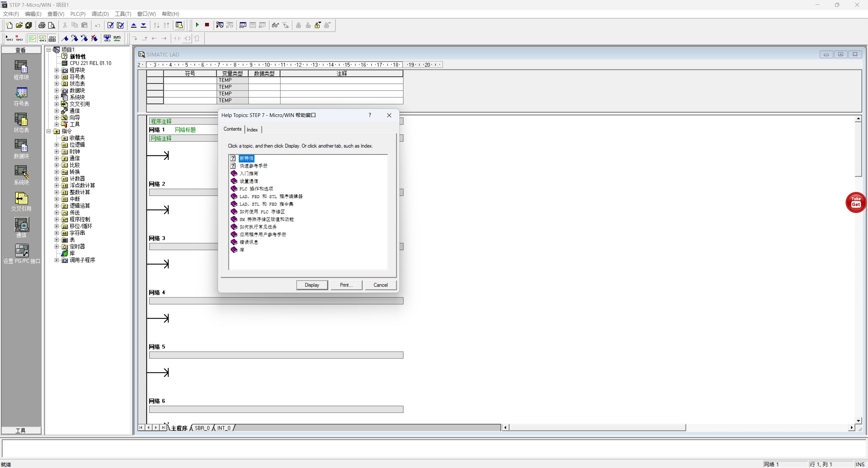Open the PLC(P) menu

point(78,14)
